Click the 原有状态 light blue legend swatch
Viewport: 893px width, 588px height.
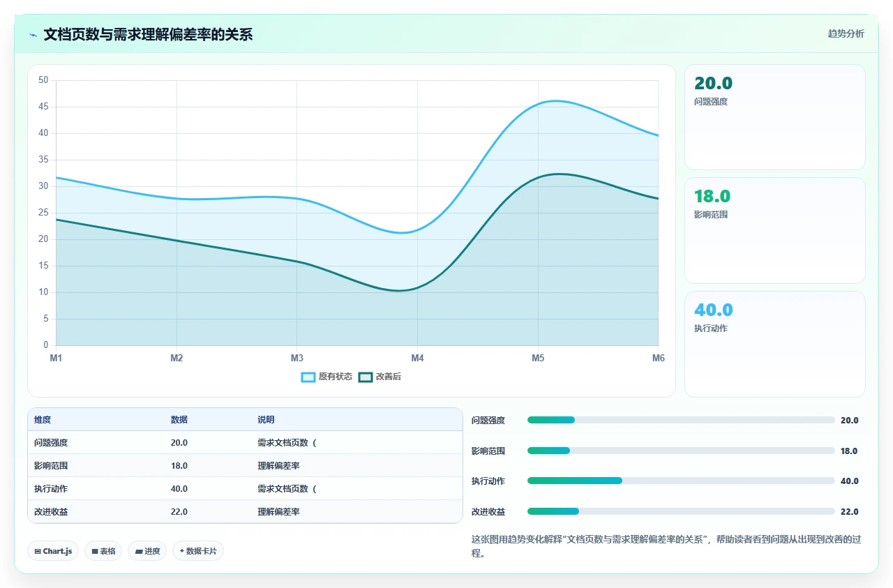[308, 377]
